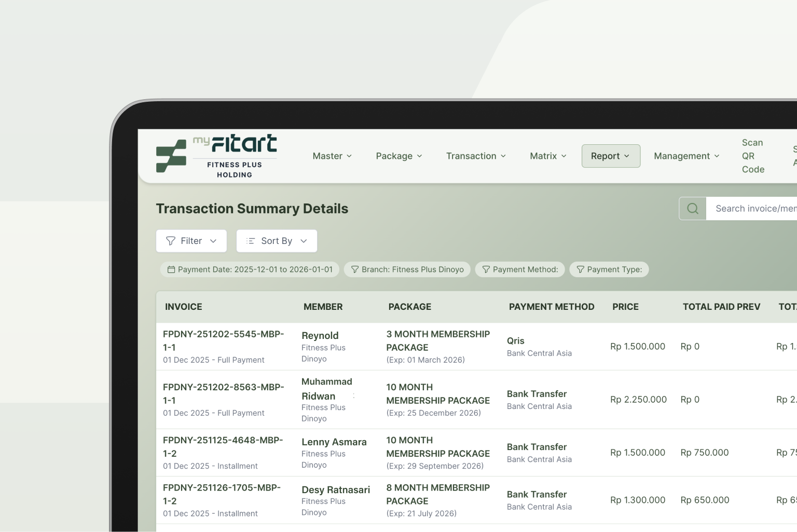Screen dimensions: 797x532
Task: Click the funnel icon on Payment Type chip
Action: tap(581, 269)
